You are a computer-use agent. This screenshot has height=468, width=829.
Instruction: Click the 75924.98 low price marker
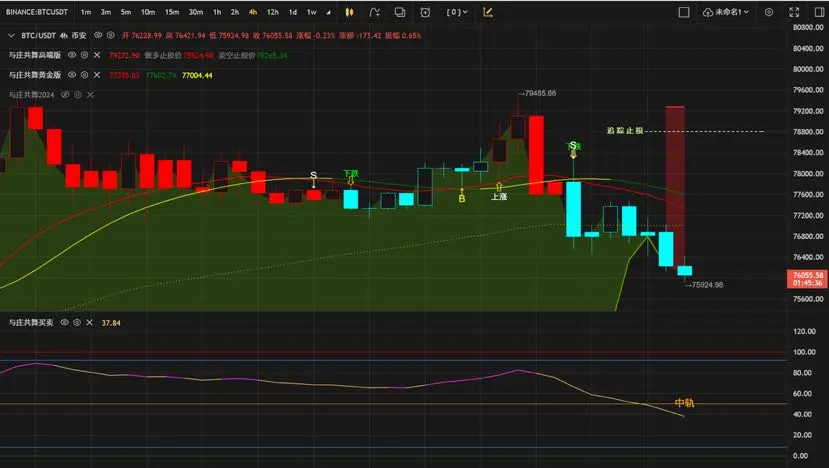click(x=704, y=285)
